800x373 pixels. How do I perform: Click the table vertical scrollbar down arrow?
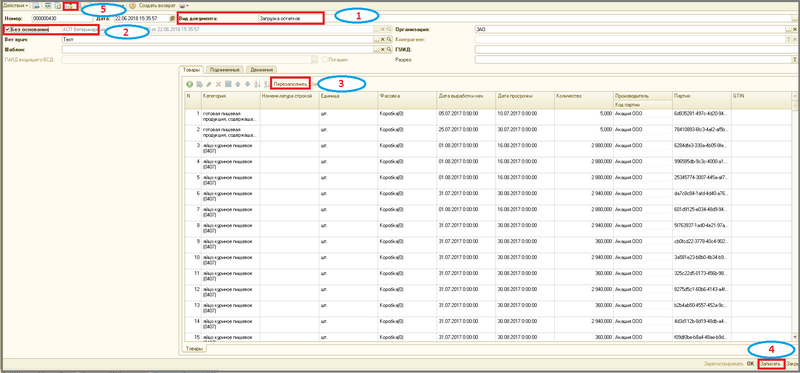coord(794,337)
